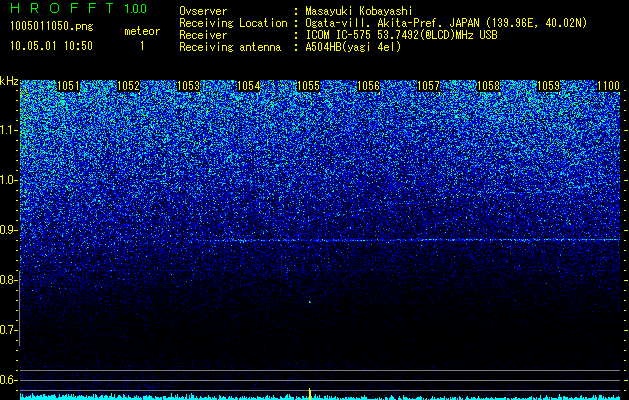Click the meteor echo dot near 1055
Image resolution: width=629 pixels, height=400 pixels.
[x=310, y=302]
